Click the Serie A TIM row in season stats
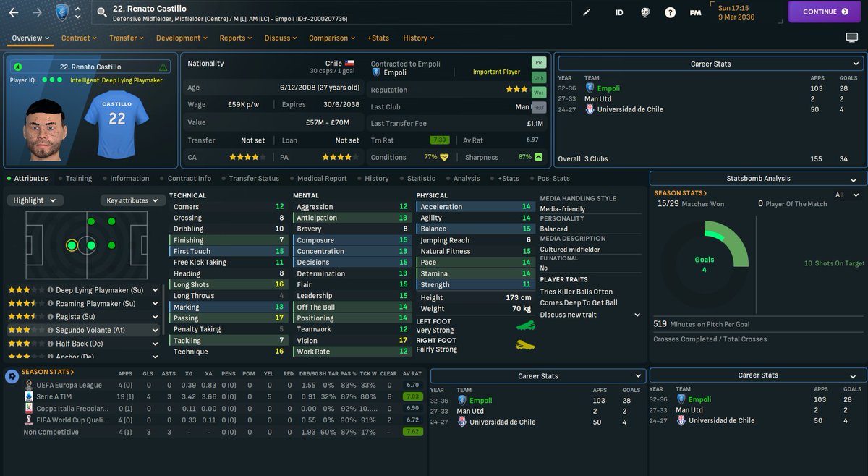 coord(222,396)
